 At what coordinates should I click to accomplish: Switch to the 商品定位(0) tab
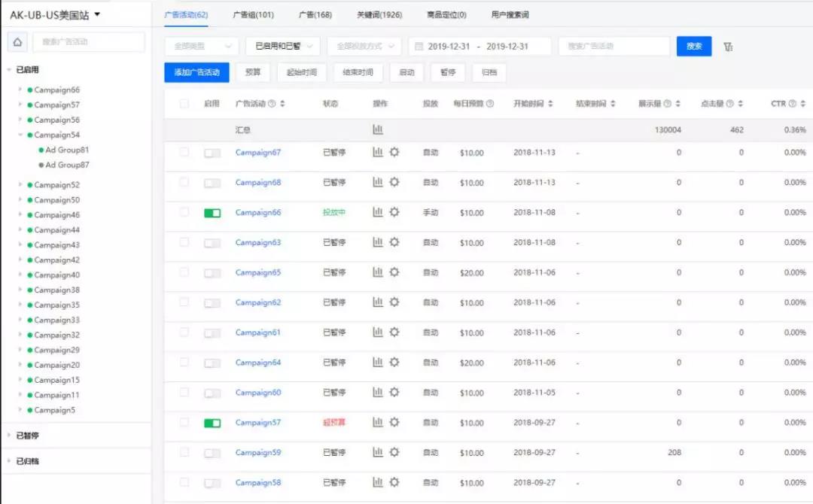click(446, 15)
